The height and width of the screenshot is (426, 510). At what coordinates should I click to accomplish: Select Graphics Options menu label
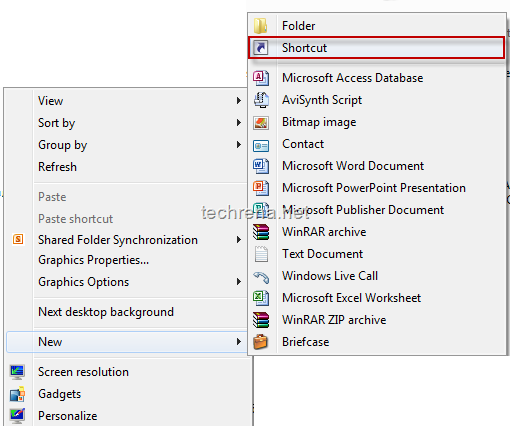coord(83,282)
